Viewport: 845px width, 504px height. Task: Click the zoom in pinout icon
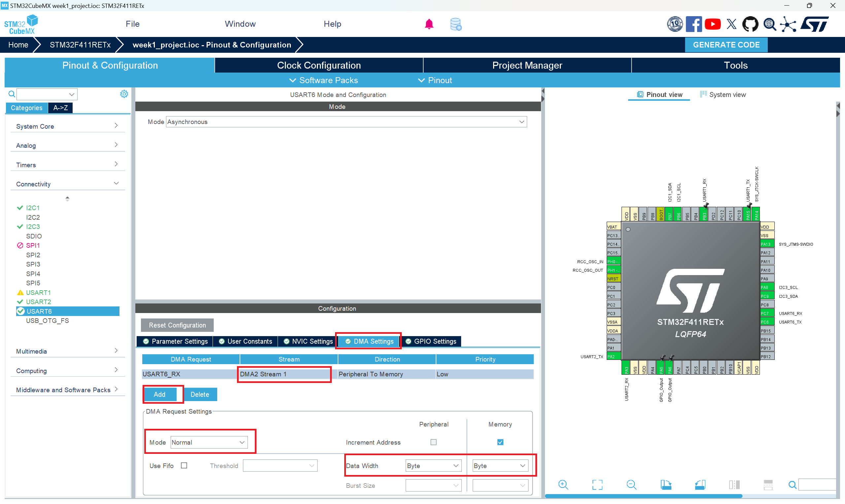(563, 485)
